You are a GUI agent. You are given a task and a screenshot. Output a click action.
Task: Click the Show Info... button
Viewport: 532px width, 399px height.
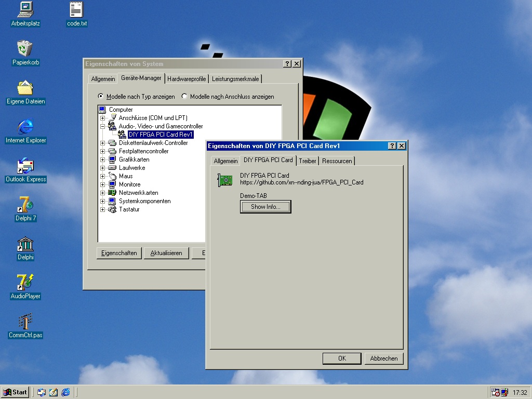click(265, 207)
